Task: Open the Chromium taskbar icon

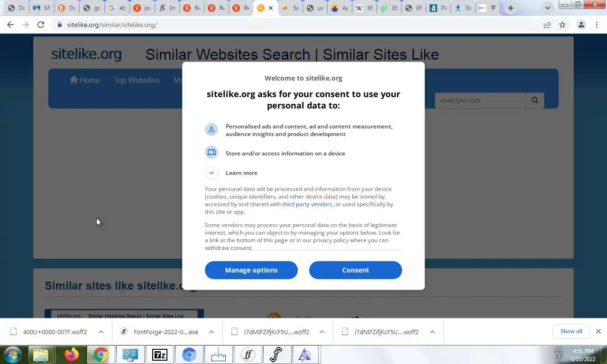Action: click(189, 355)
